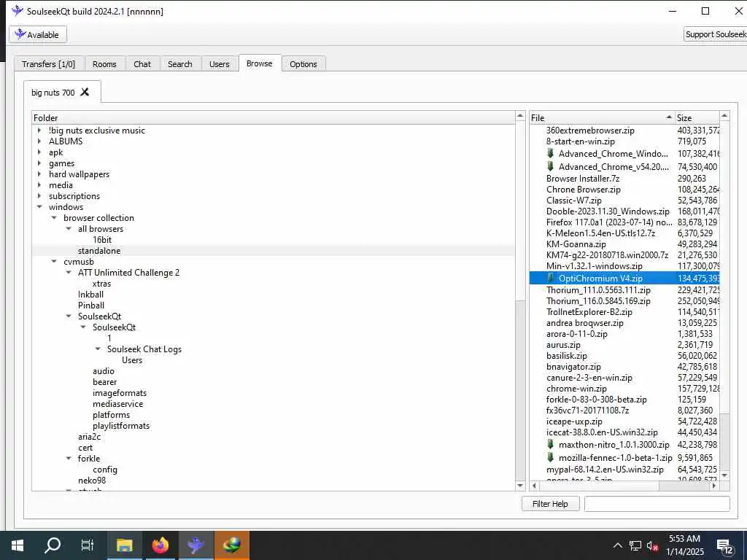The height and width of the screenshot is (560, 747).
Task: Select the aria2c folder
Action: [x=89, y=437]
